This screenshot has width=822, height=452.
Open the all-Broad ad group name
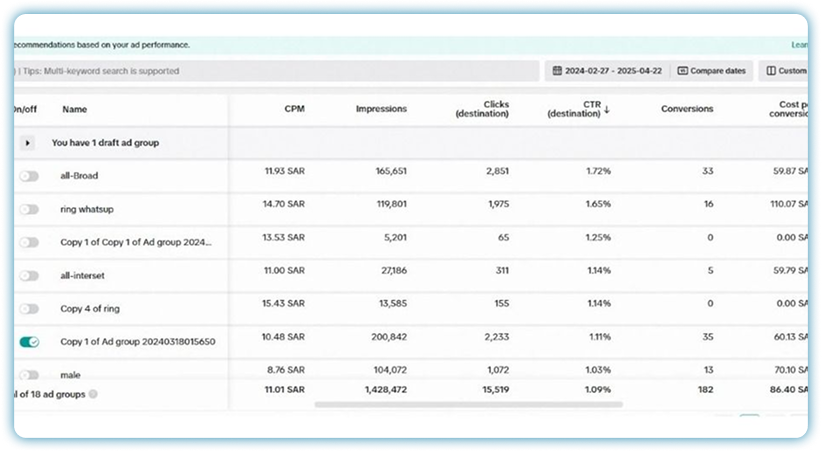coord(79,176)
